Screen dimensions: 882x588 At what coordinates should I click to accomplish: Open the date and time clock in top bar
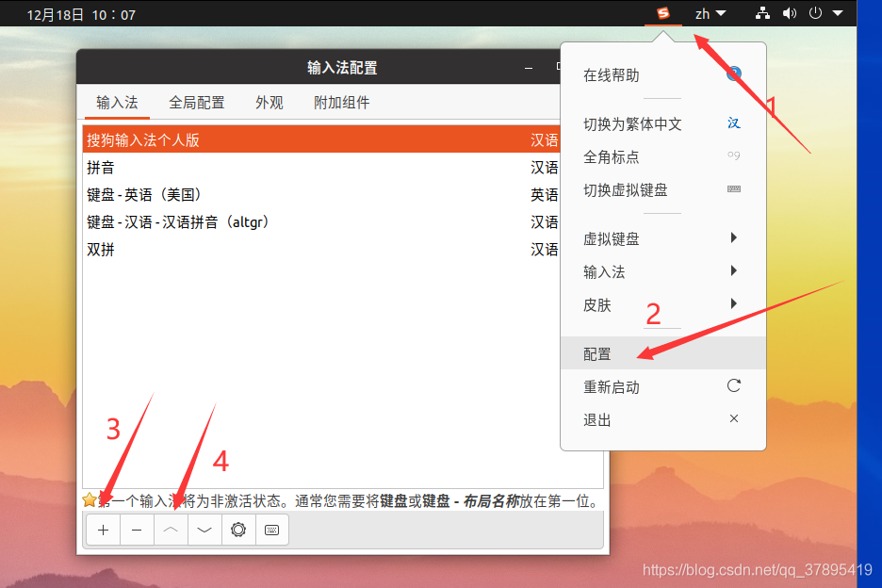tap(82, 15)
